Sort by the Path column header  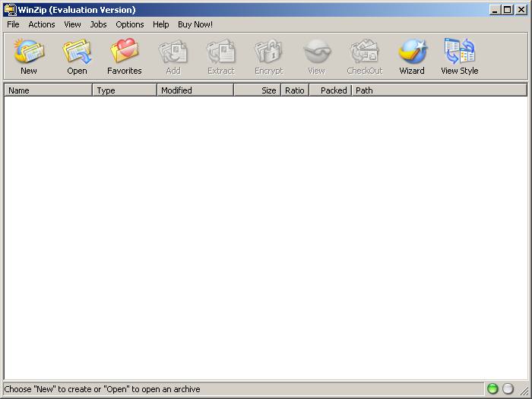[x=439, y=90]
